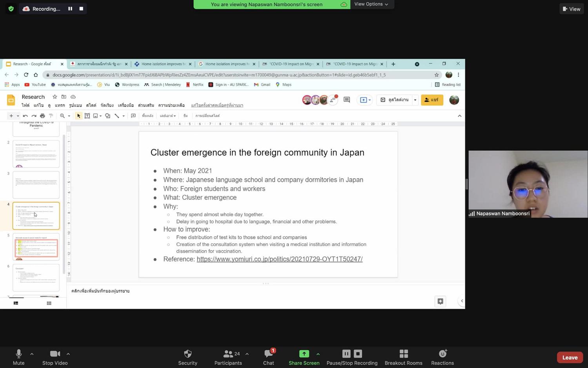This screenshot has width=588, height=368.
Task: Click the Leave meeting button
Action: (570, 357)
